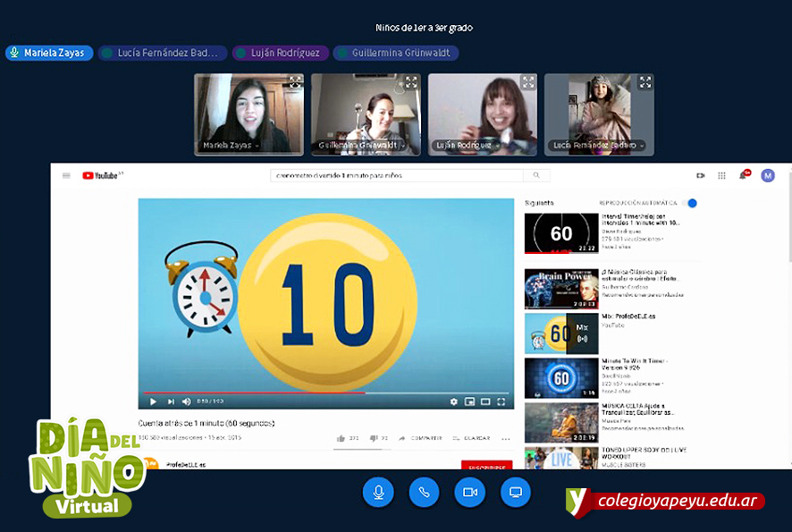The width and height of the screenshot is (792, 532).
Task: Open YouTube player settings gear
Action: [454, 402]
